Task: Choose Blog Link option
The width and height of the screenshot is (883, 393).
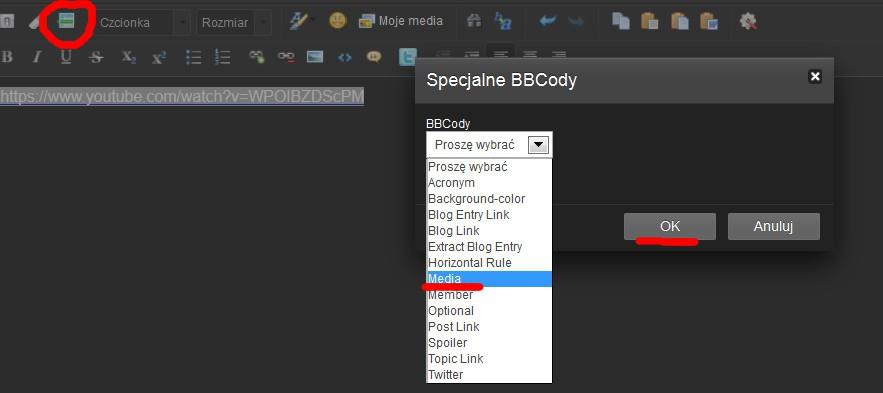Action: (x=489, y=231)
